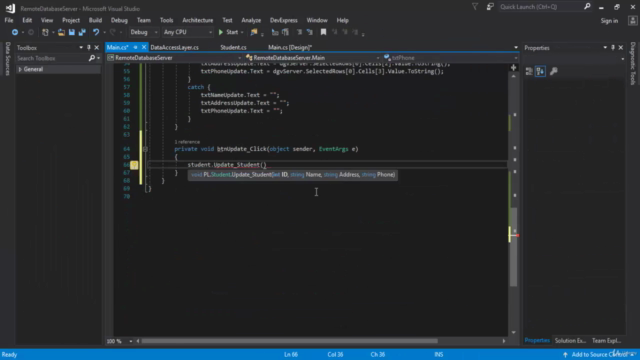640x360 pixels.
Task: Open the Toolbox search magnifier
Action: [92, 58]
